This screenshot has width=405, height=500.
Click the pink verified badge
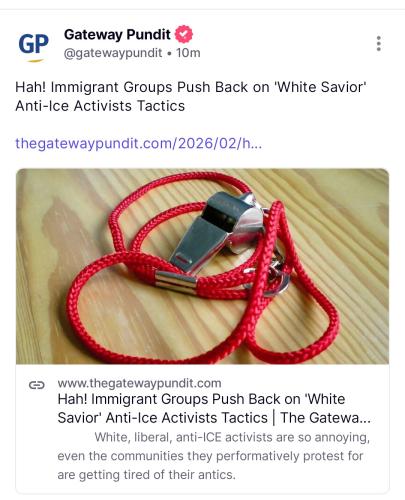(184, 34)
